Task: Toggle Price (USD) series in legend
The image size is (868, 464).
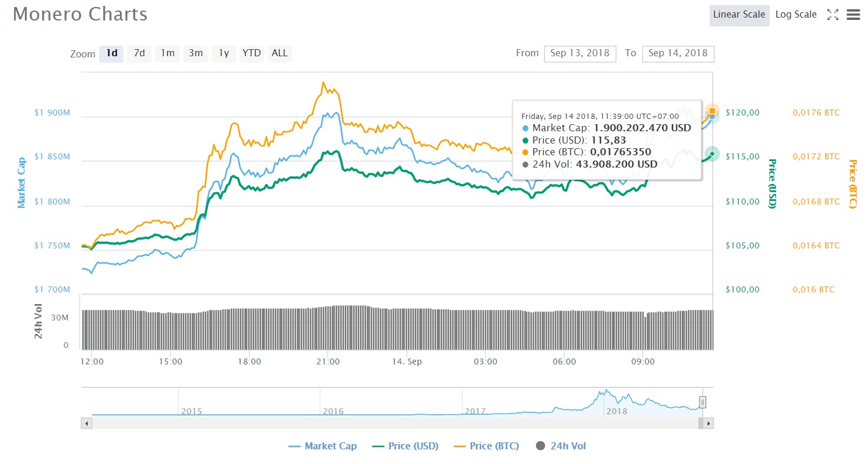Action: click(406, 446)
